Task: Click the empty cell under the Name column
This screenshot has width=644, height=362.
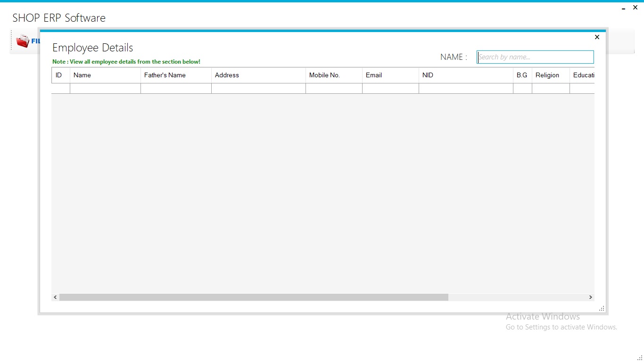Action: click(x=105, y=88)
